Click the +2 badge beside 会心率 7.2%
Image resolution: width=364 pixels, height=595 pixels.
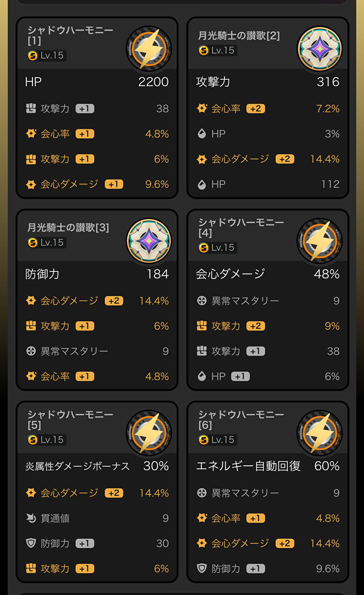pos(256,108)
